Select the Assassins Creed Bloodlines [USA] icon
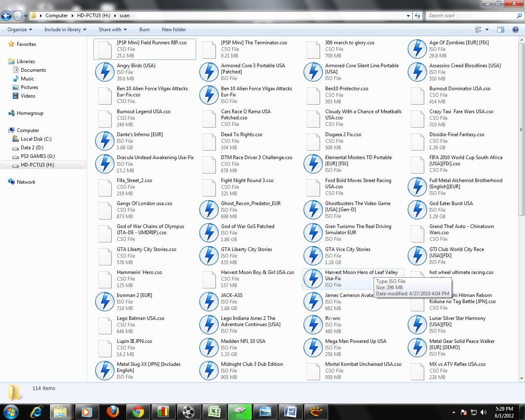Screen dimensions: 525x420 (418, 72)
